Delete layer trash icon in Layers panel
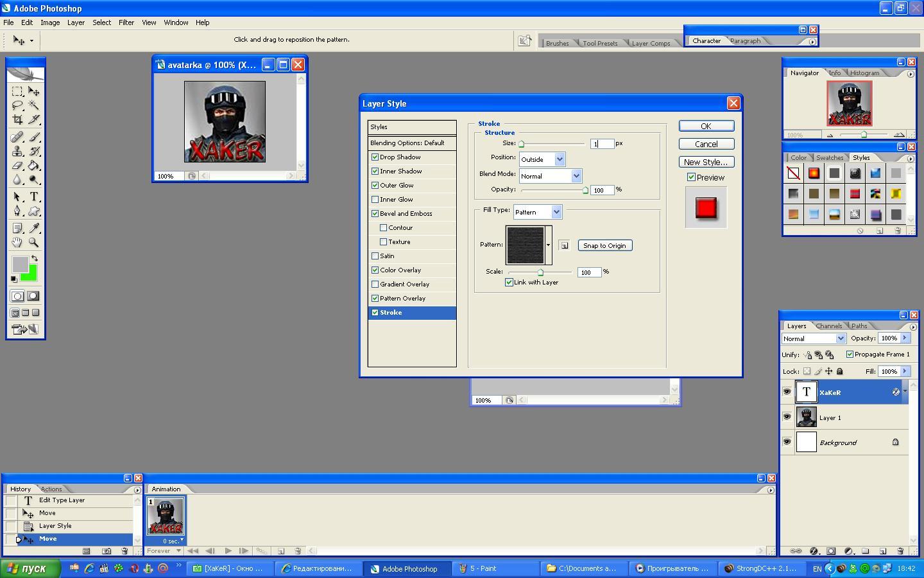This screenshot has height=578, width=924. click(900, 551)
